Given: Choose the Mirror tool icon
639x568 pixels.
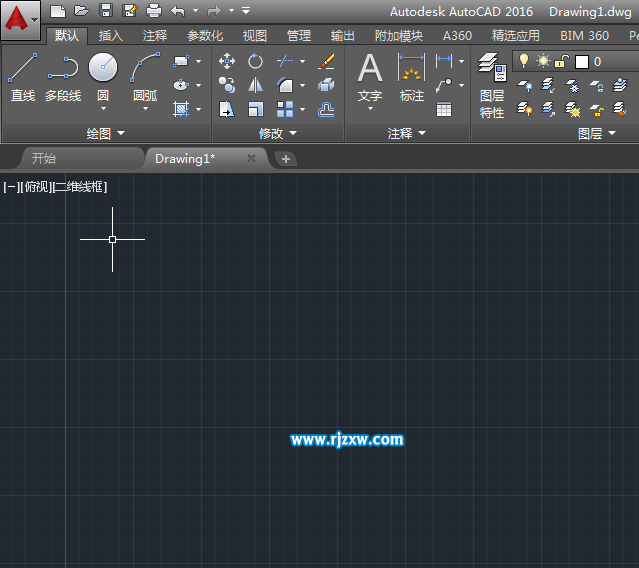Looking at the screenshot, I should point(255,86).
